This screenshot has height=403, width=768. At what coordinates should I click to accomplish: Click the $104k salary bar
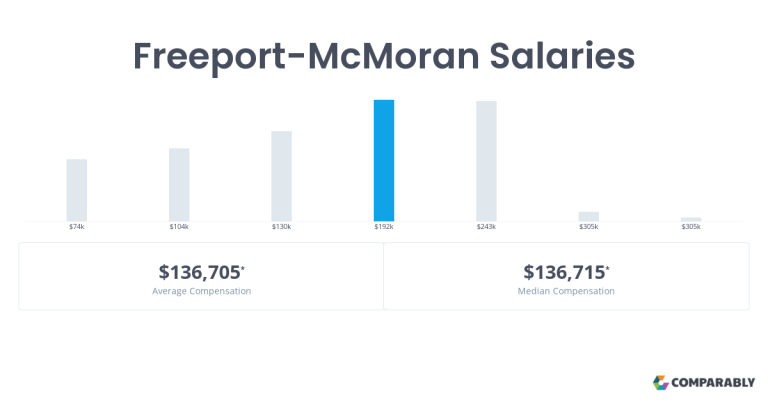pyautogui.click(x=179, y=185)
